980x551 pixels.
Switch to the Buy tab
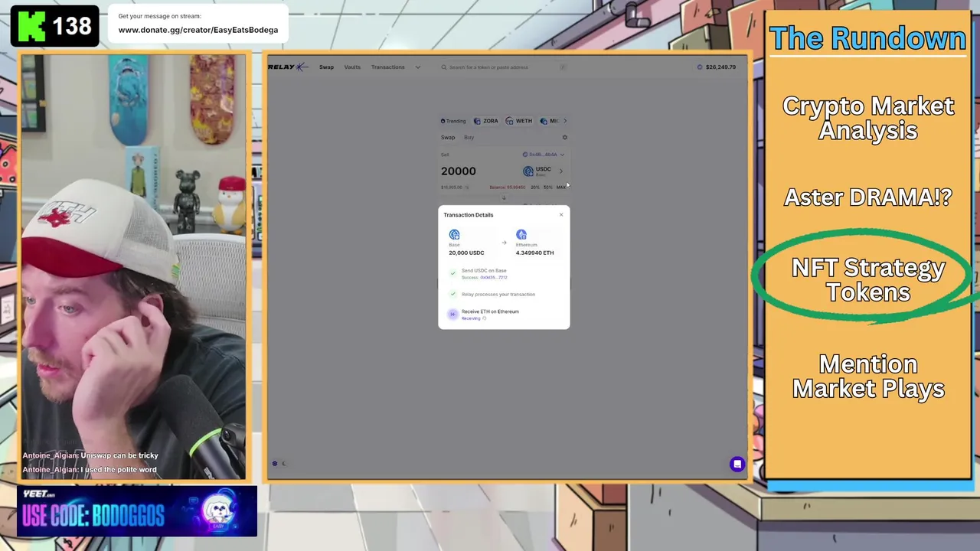coord(469,138)
